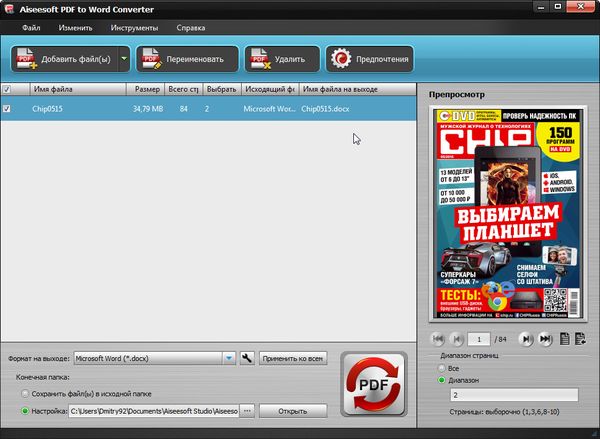The width and height of the screenshot is (600, 439).
Task: Open the Изменить menu
Action: [x=75, y=28]
